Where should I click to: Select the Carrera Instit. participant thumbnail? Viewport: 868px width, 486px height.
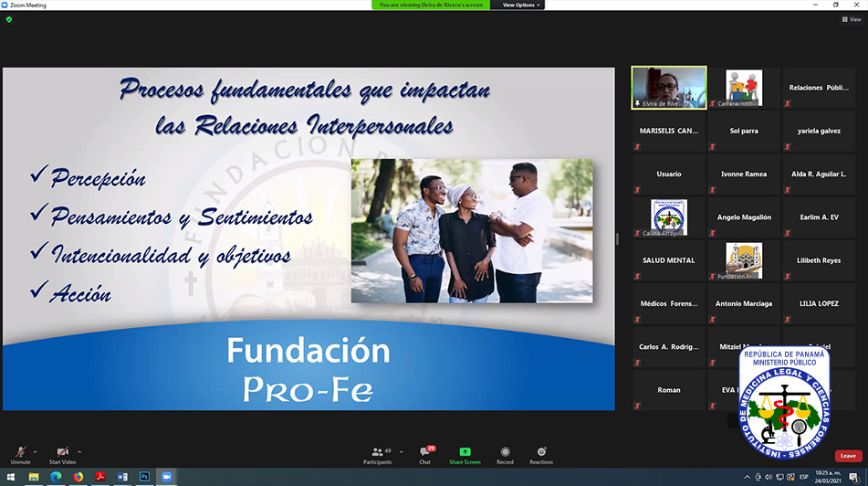pos(744,88)
